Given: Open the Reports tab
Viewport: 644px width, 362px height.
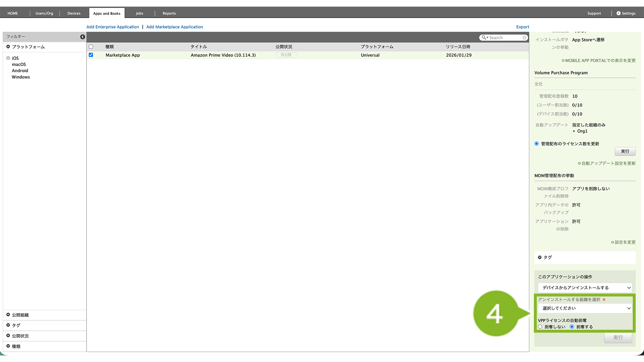Looking at the screenshot, I should coord(169,13).
